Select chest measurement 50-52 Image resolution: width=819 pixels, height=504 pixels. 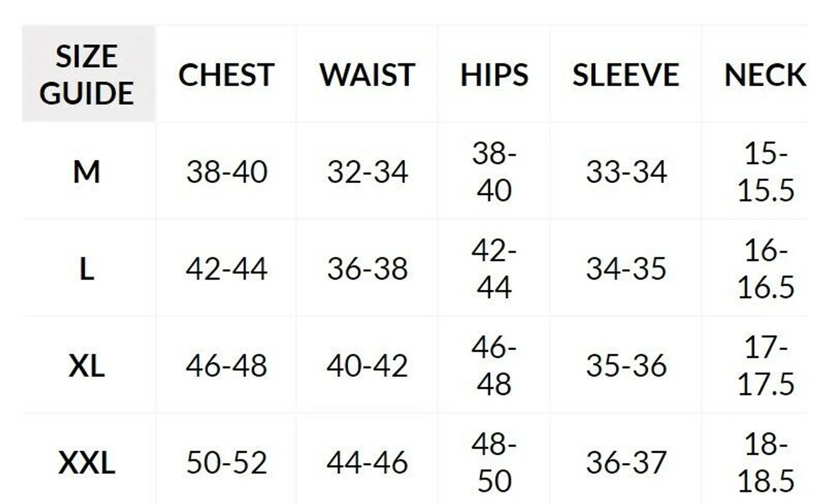[x=227, y=463]
